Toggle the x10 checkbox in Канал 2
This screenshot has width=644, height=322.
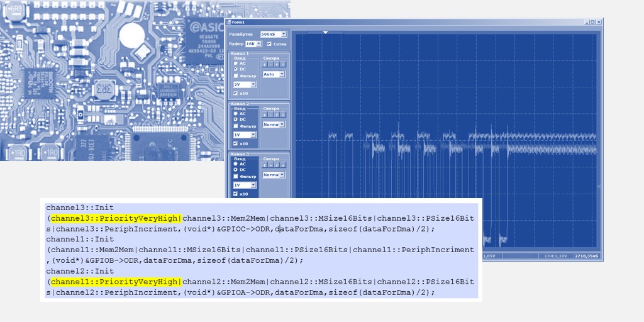coord(235,143)
